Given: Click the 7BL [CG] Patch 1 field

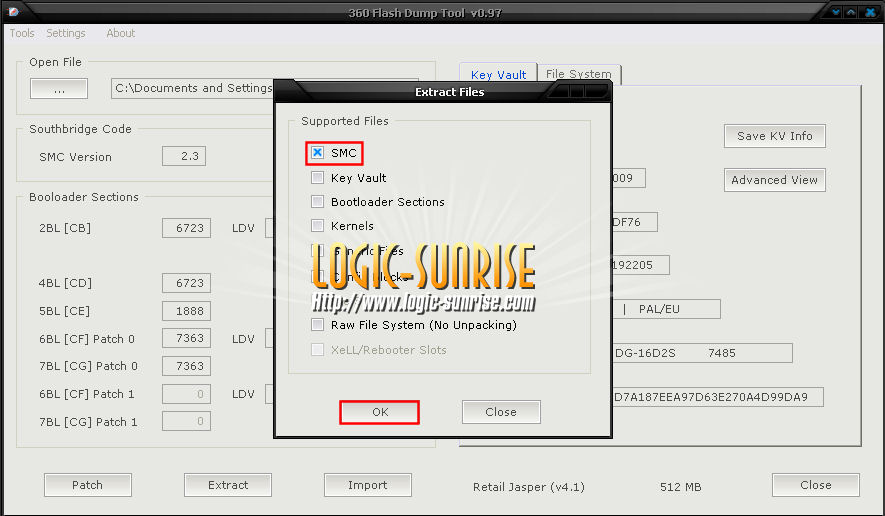Looking at the screenshot, I should pos(186,421).
